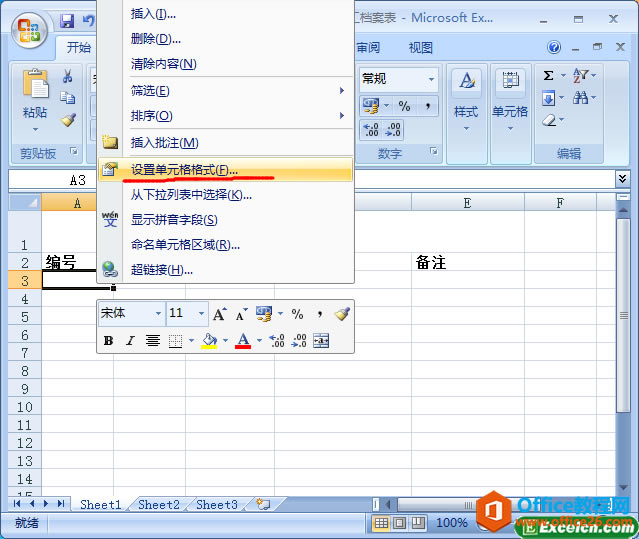Click the Copy icon in clipboard group
Image resolution: width=639 pixels, height=539 pixels.
(68, 97)
